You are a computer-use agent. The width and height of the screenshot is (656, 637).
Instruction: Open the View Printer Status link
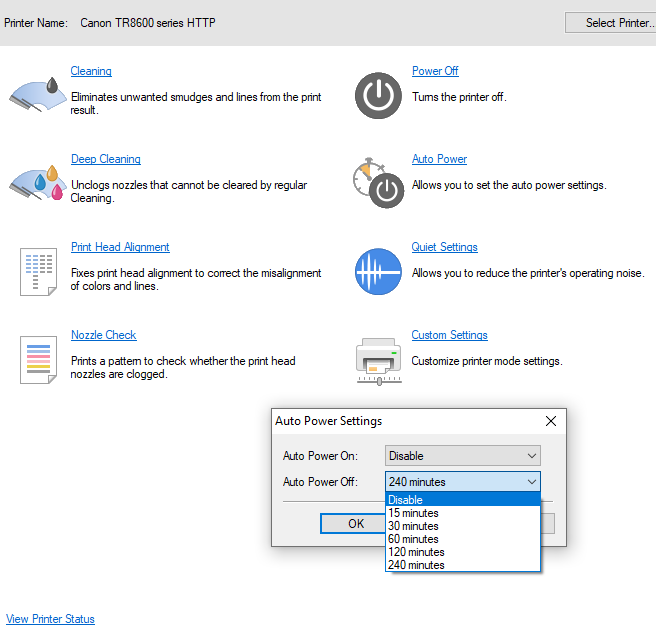click(x=50, y=619)
